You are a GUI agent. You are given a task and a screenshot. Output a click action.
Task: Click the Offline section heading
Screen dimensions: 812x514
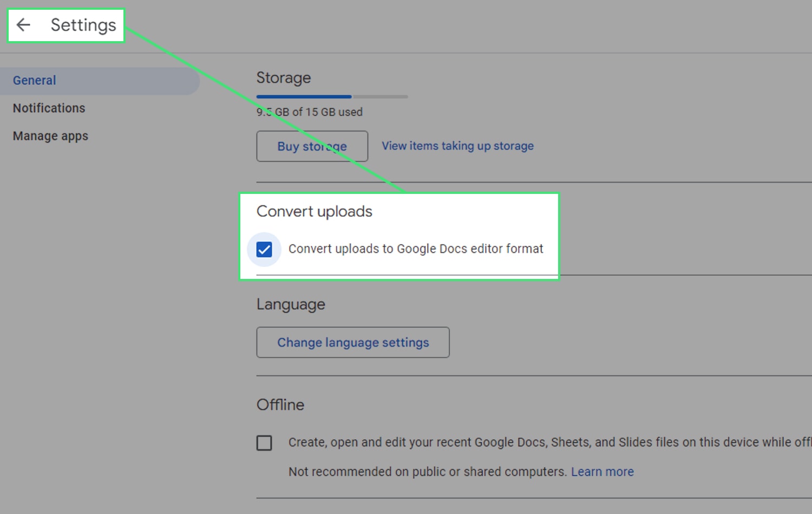click(280, 405)
